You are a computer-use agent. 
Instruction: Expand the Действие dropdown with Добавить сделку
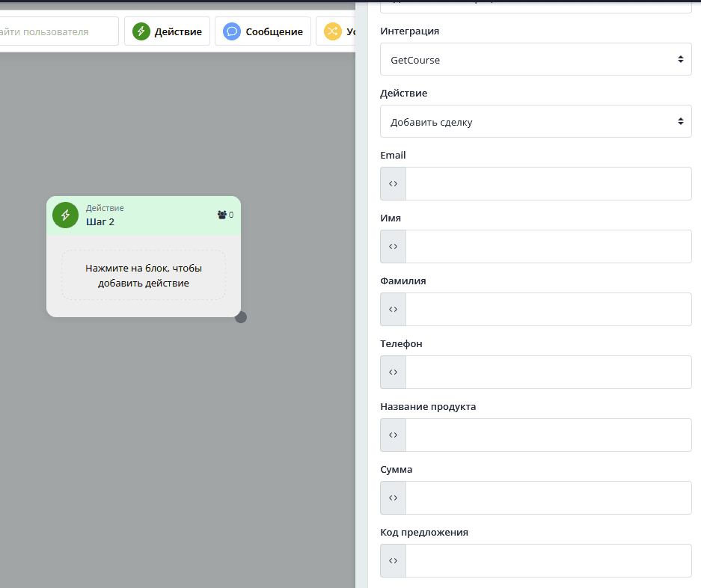[x=535, y=121]
